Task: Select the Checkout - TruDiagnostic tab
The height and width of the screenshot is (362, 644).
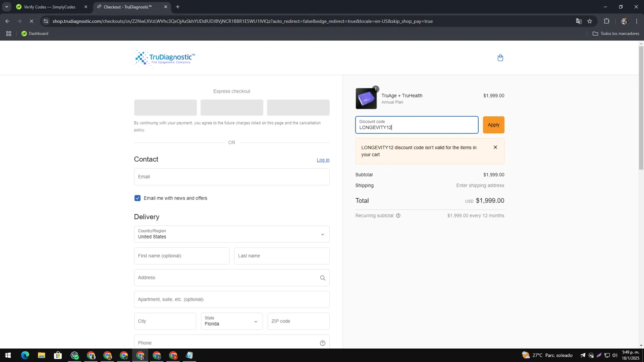Action: (128, 7)
